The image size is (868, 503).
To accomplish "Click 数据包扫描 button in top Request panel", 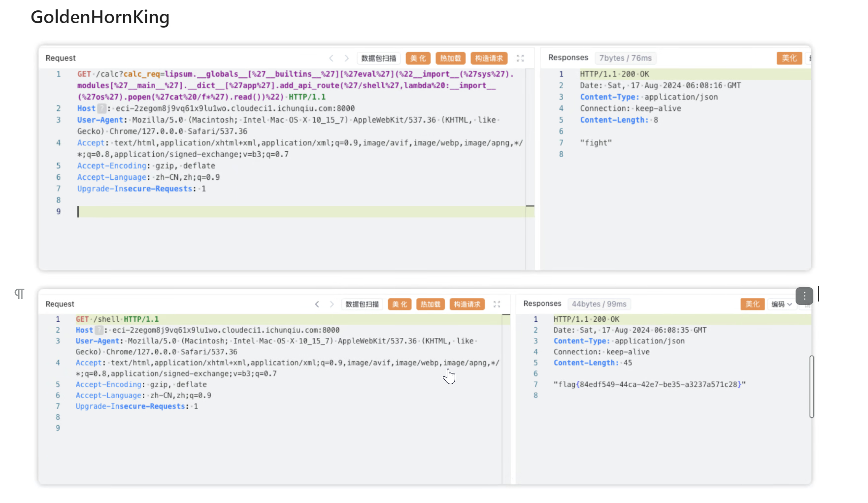I will 378,58.
